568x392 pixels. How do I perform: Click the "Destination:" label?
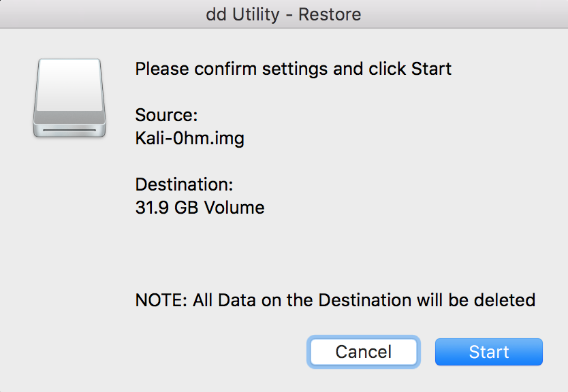click(184, 184)
